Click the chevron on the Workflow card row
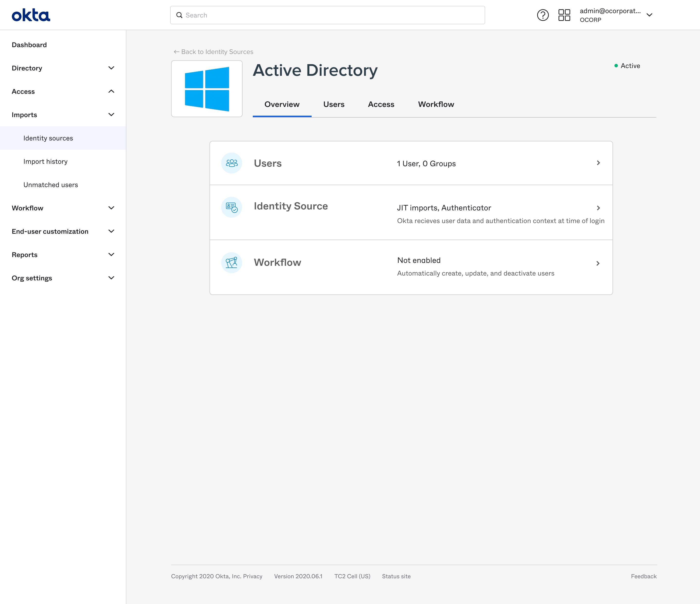The image size is (700, 604). click(598, 263)
